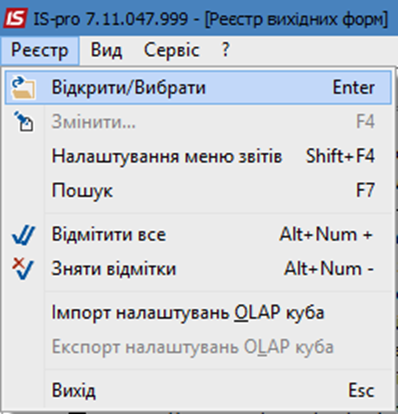Click the Alt+Num - shortcut label
This screenshot has height=414, width=398.
click(329, 269)
